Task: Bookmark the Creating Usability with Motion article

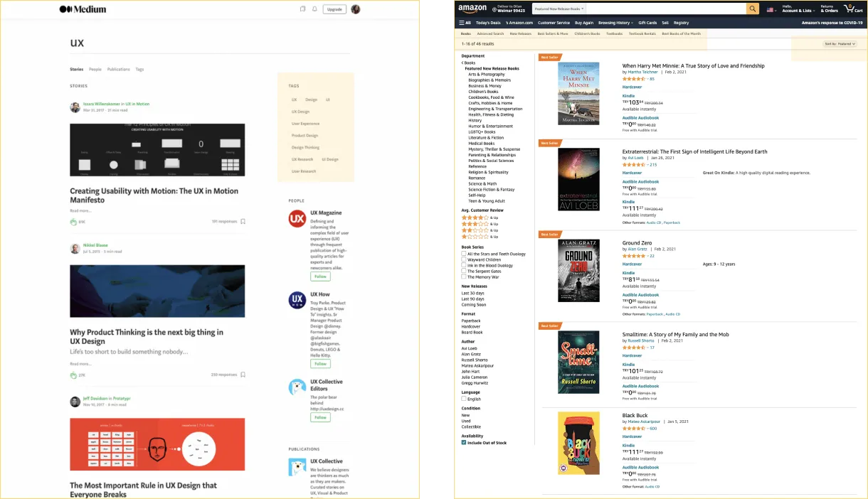Action: coord(243,222)
